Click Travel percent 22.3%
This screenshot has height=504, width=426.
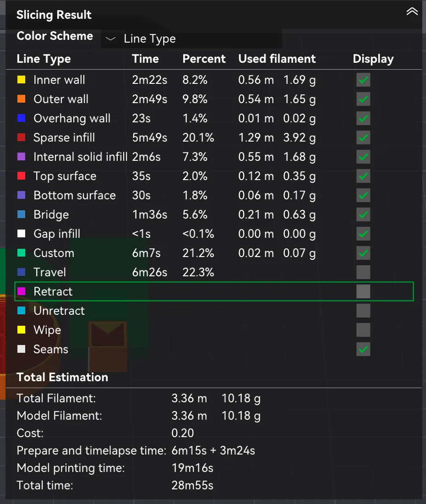tap(198, 272)
